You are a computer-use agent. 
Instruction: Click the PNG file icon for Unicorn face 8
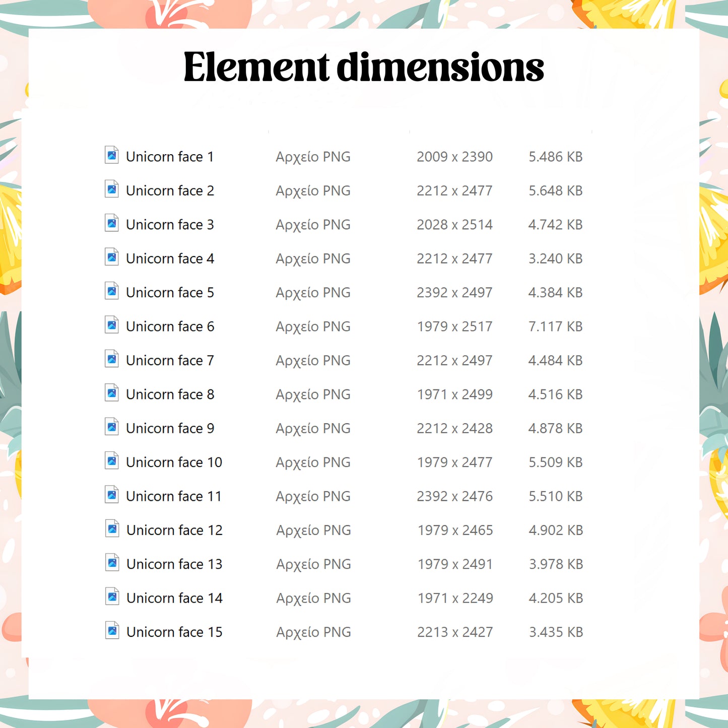coord(112,392)
